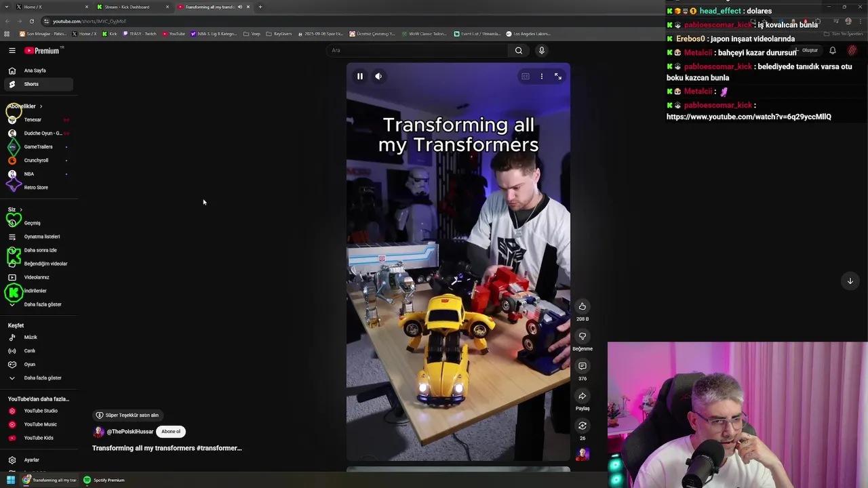The image size is (868, 488).
Task: Open Ayarlar settings
Action: 37,460
